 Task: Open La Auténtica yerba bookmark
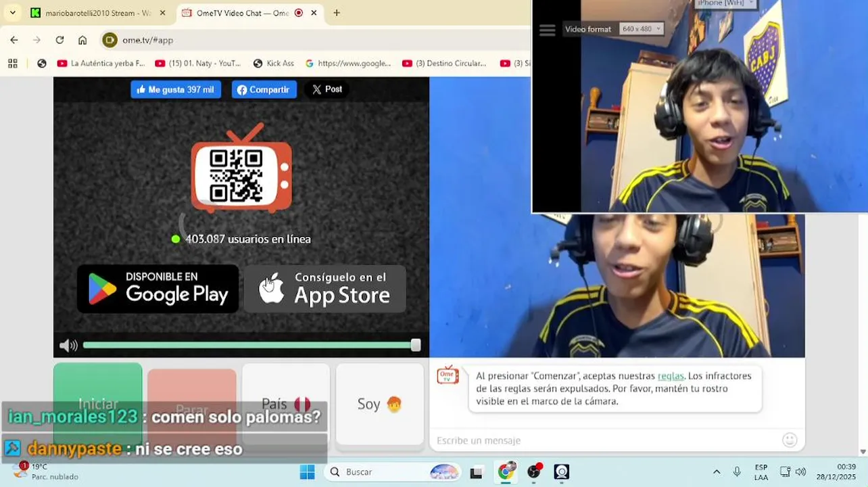coord(101,63)
